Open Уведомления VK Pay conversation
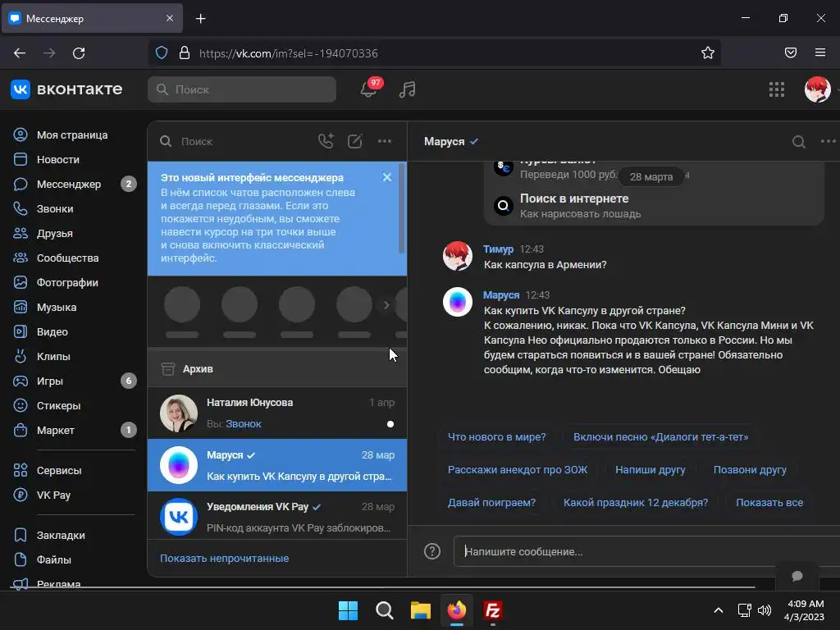This screenshot has width=840, height=630. click(x=277, y=517)
